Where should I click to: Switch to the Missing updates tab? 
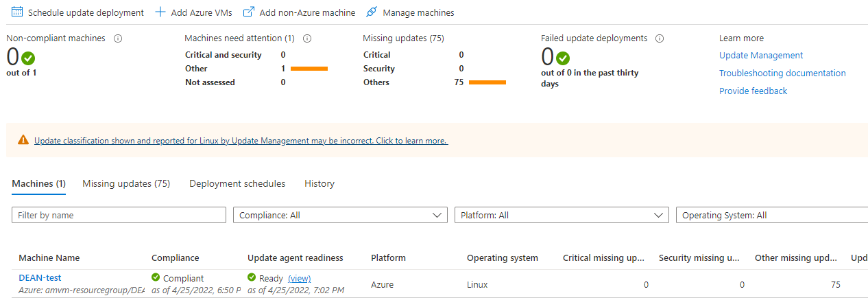click(126, 183)
